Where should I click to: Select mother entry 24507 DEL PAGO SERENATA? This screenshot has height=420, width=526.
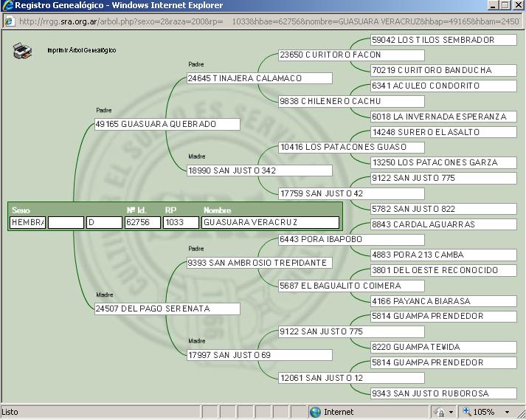click(167, 309)
